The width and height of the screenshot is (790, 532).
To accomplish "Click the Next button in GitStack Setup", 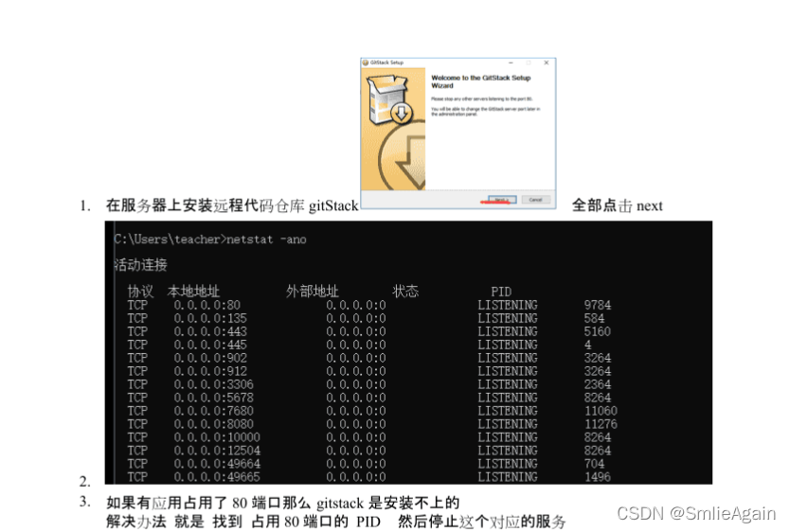I will coord(502,200).
